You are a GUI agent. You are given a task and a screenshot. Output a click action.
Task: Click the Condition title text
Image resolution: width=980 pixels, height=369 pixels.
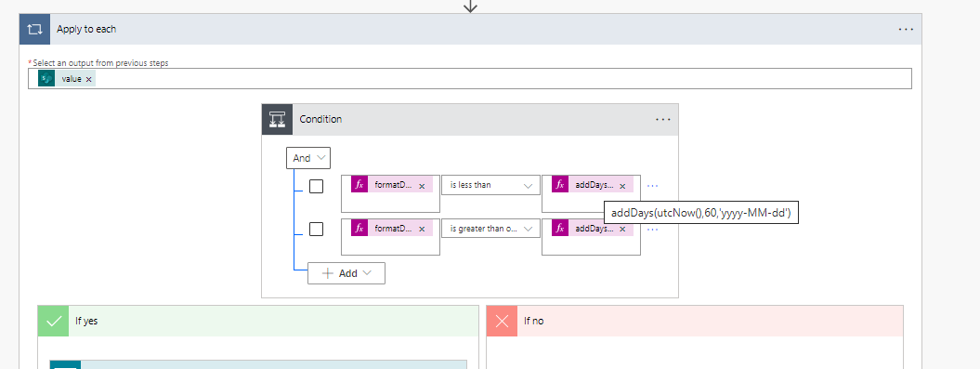click(x=320, y=120)
